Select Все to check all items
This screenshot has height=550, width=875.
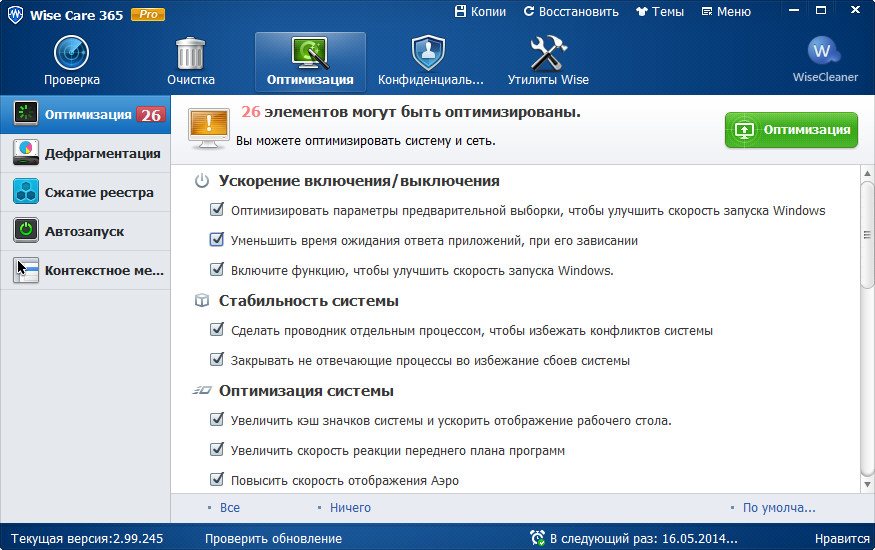(x=229, y=508)
